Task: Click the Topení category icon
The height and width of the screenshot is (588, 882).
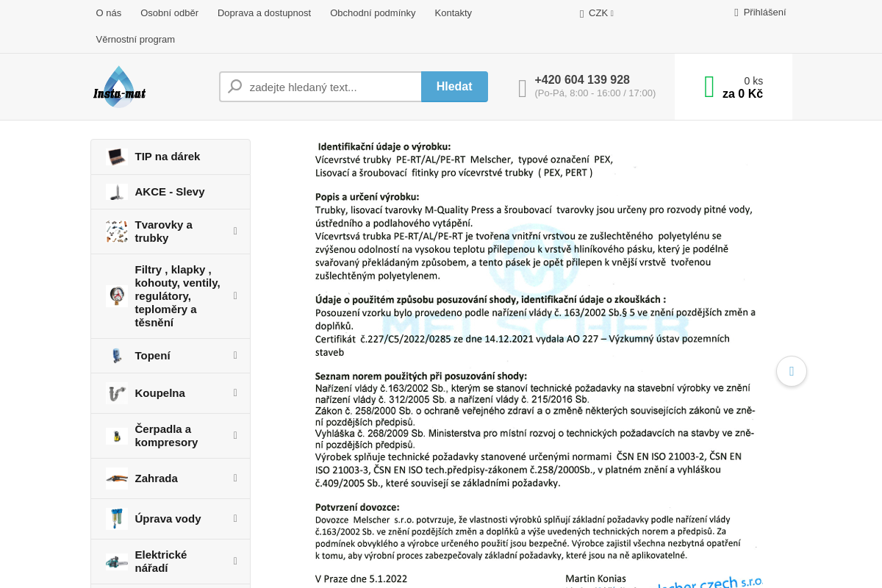Action: [x=116, y=356]
